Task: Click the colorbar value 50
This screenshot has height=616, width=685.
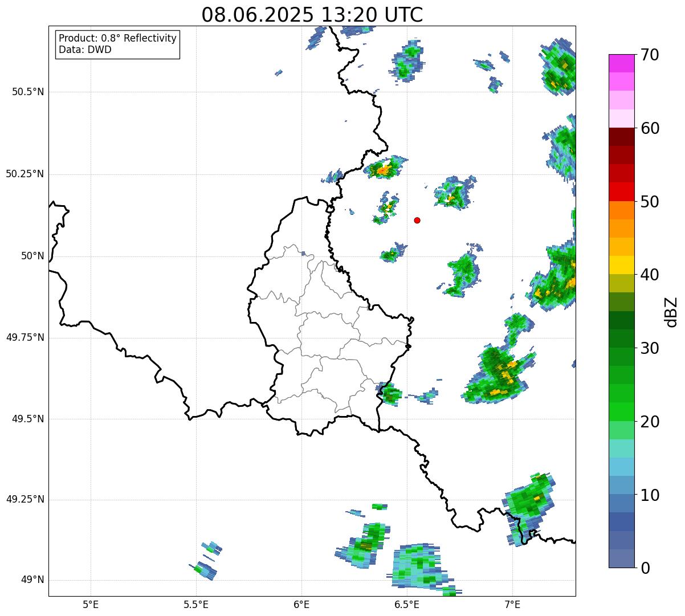Action: pos(650,202)
